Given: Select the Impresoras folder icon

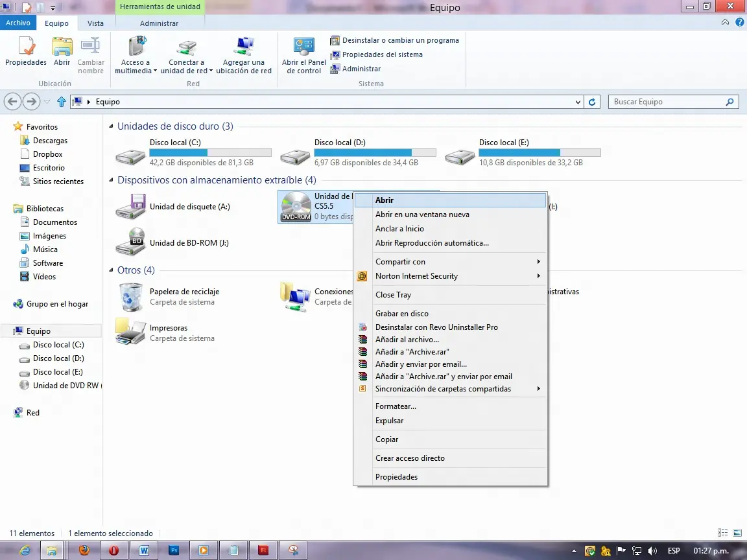Looking at the screenshot, I should (130, 331).
